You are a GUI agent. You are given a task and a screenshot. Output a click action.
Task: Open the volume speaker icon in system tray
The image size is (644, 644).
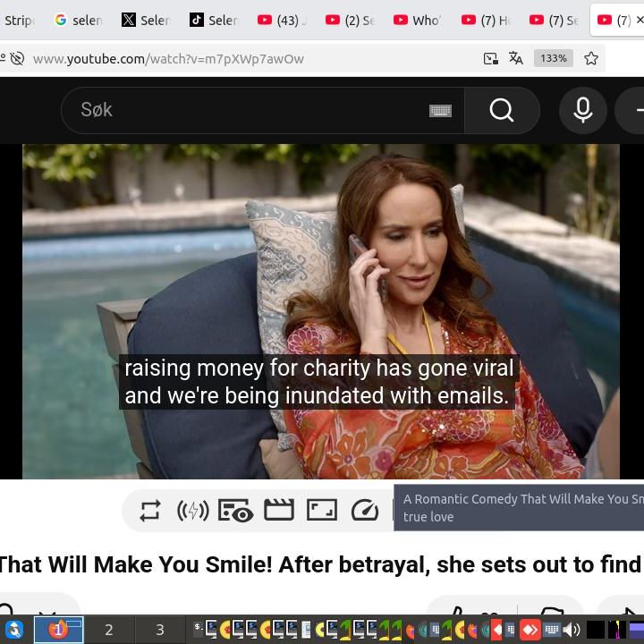[x=571, y=629]
